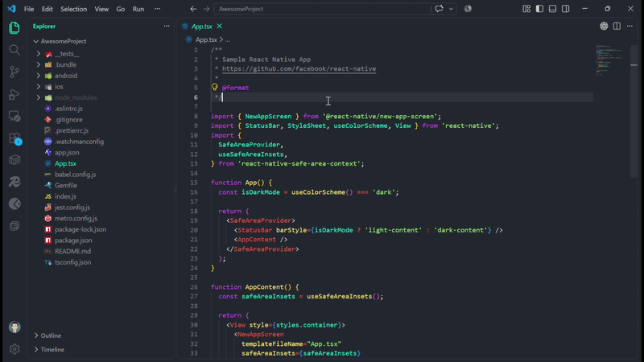Go back with the left arrow
The image size is (644, 362).
click(x=193, y=9)
